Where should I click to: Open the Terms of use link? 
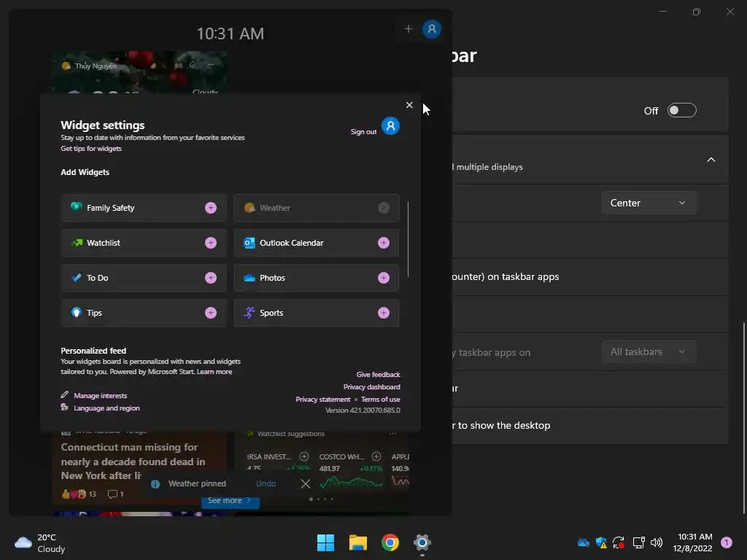380,399
